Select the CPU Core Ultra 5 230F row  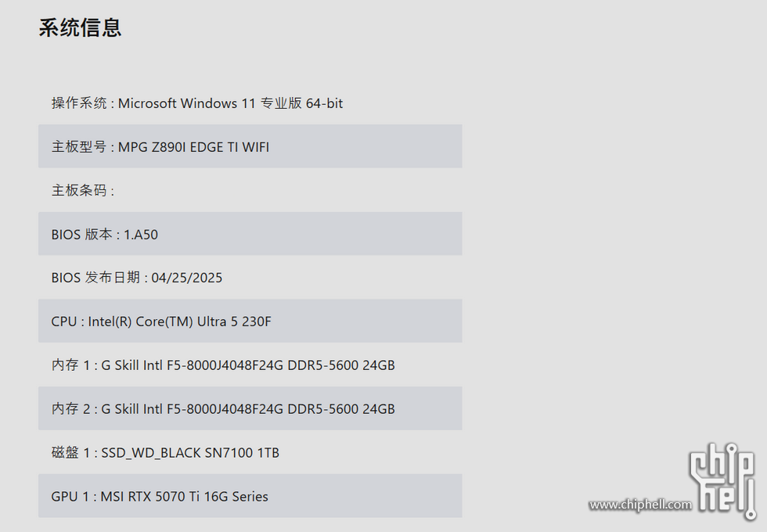[250, 321]
